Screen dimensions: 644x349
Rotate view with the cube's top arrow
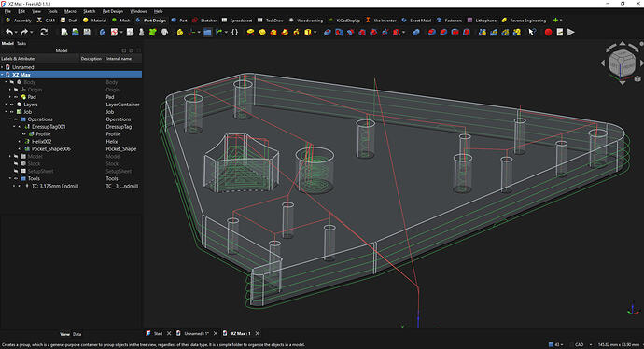tap(623, 43)
